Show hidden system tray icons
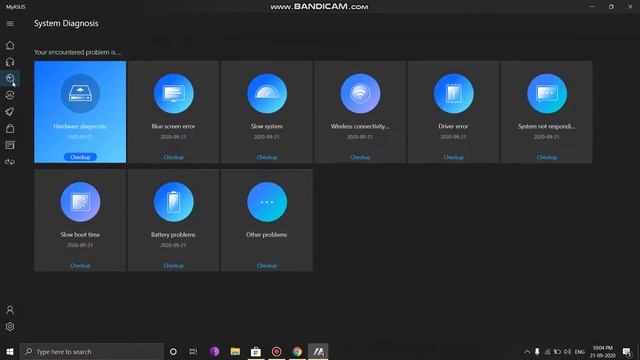The image size is (640, 360). tap(527, 352)
